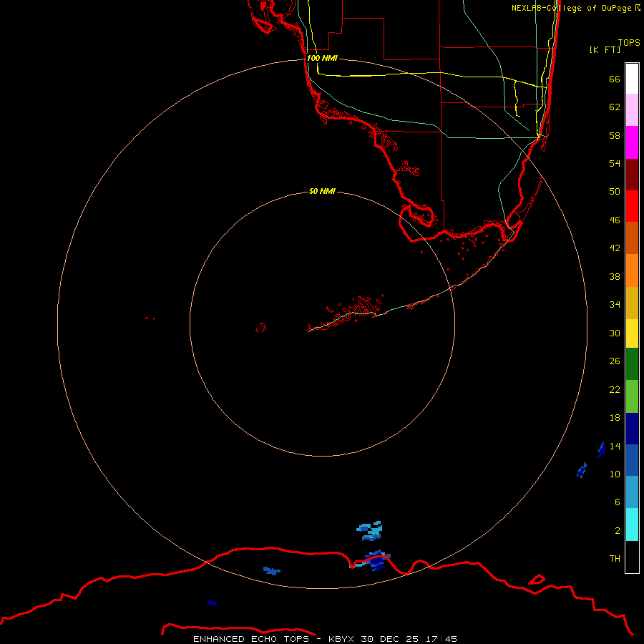Click the TH threshold legend label
644x644 pixels.
pyautogui.click(x=615, y=559)
